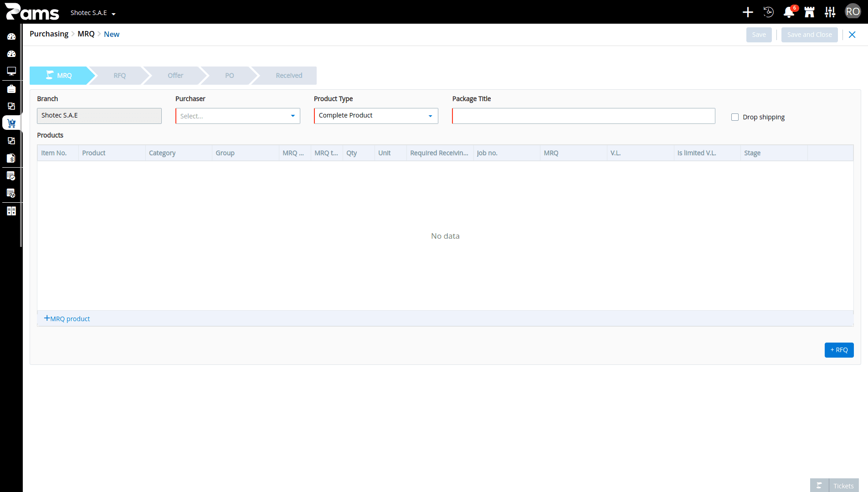Open the Tickets panel button
Viewport: 868px width, 492px height.
pyautogui.click(x=843, y=486)
